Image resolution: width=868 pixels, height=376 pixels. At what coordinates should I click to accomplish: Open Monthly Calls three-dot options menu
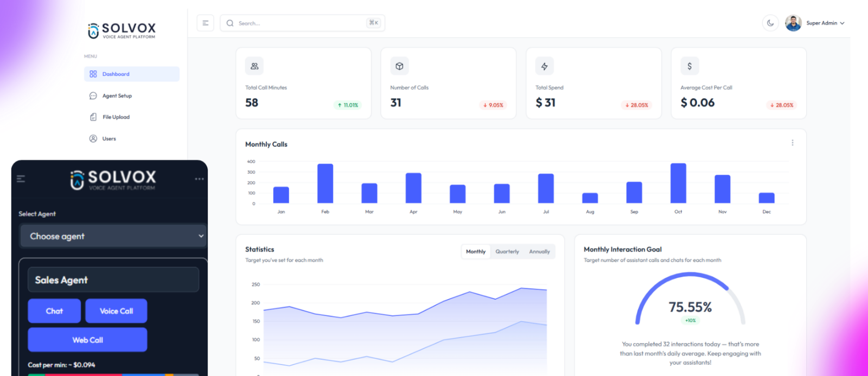(793, 143)
